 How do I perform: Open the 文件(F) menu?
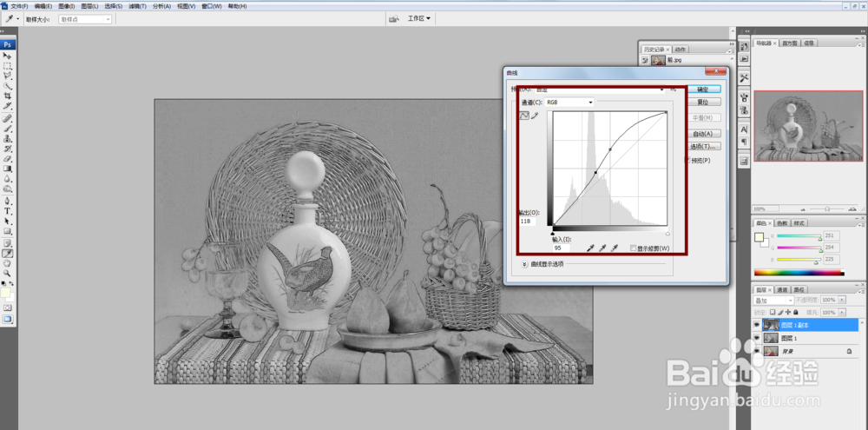tap(19, 6)
